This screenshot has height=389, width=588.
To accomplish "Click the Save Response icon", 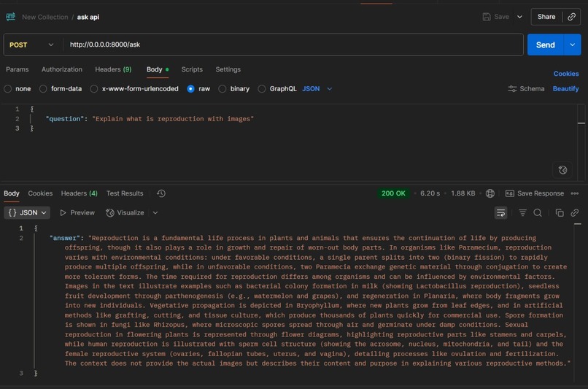I will [x=510, y=193].
